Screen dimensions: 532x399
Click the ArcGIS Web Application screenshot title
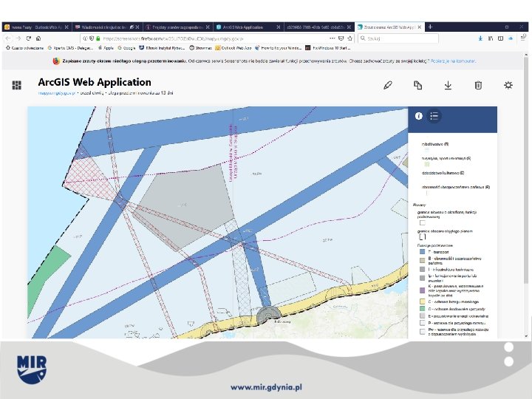click(x=95, y=82)
